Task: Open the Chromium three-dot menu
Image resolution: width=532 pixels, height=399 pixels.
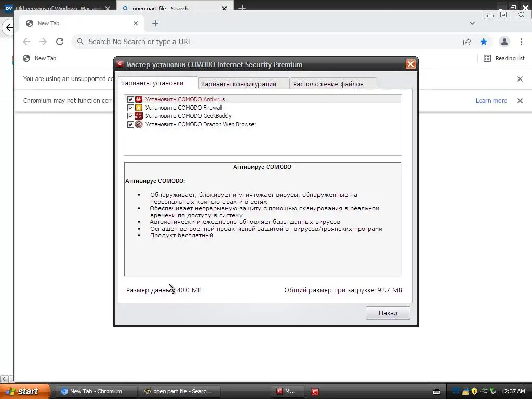Action: pyautogui.click(x=521, y=42)
